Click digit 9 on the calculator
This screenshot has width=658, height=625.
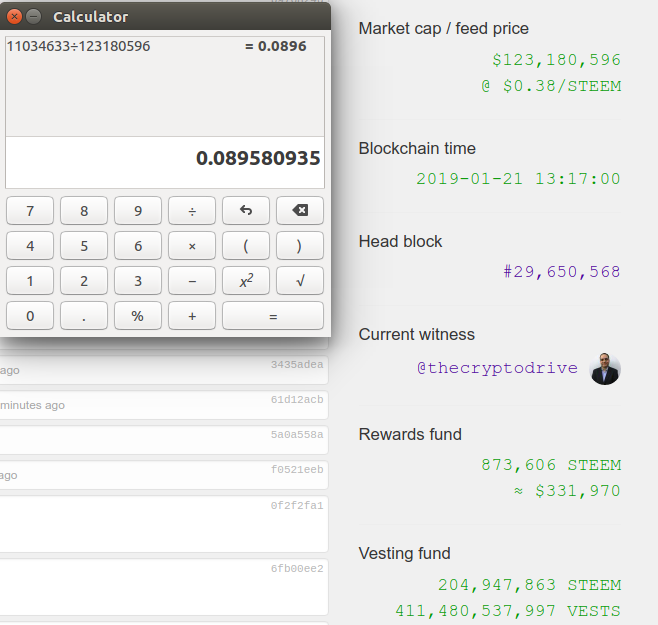tap(138, 210)
